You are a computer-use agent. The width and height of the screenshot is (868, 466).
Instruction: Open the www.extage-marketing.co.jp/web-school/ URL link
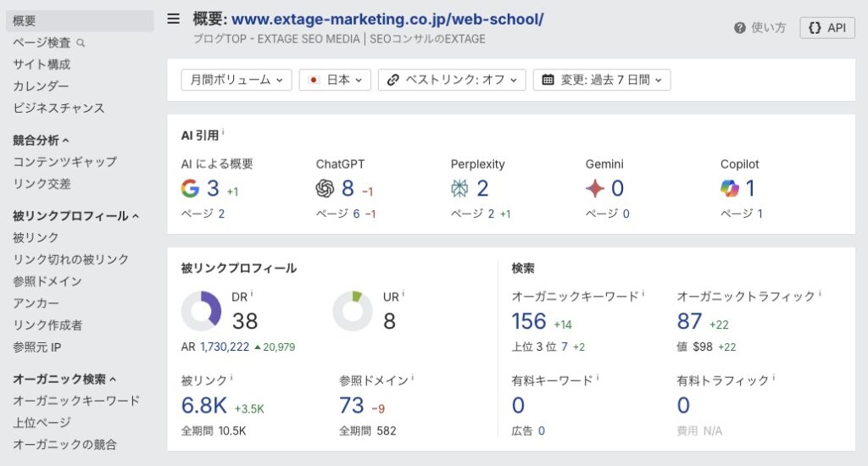(x=387, y=19)
